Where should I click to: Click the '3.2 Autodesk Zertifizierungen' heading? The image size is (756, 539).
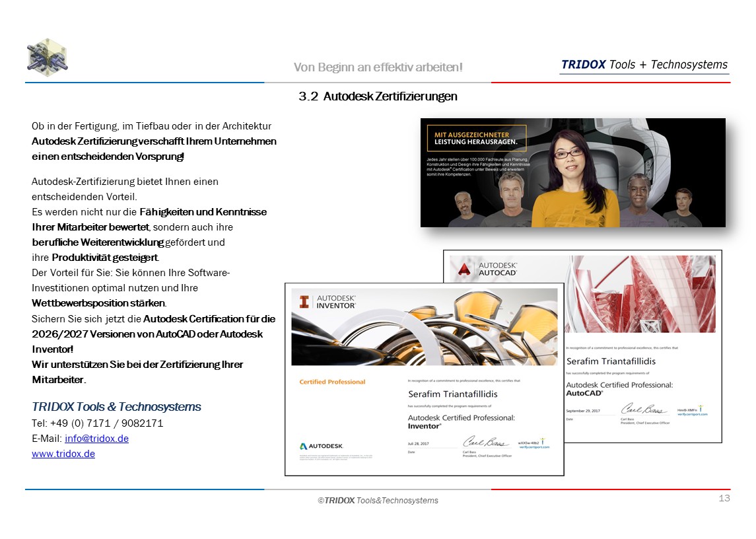378,96
